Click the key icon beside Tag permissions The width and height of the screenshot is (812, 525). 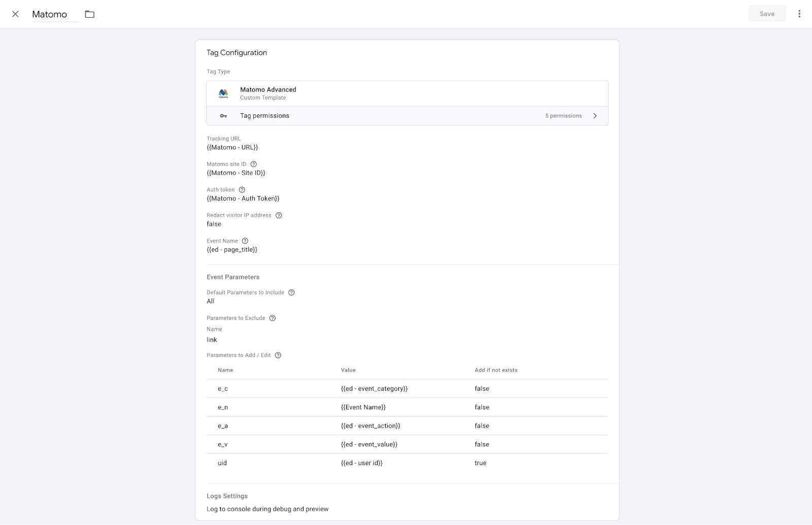(x=223, y=116)
